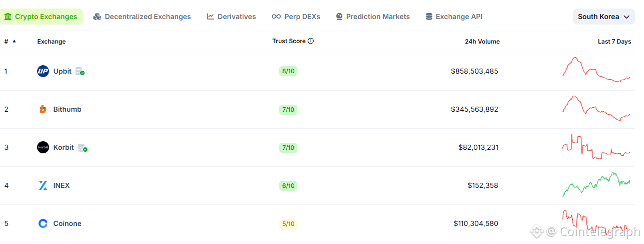Click Upbit's 8/10 trust score badge

coord(288,71)
